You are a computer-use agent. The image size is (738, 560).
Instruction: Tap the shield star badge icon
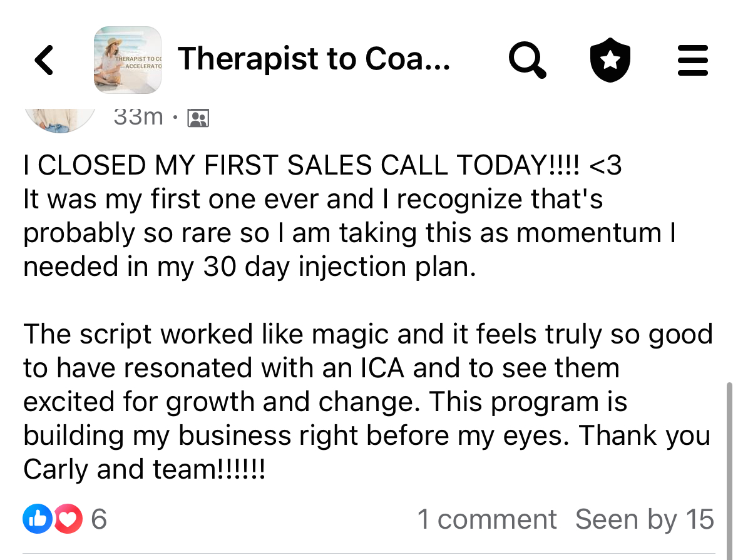click(x=610, y=60)
